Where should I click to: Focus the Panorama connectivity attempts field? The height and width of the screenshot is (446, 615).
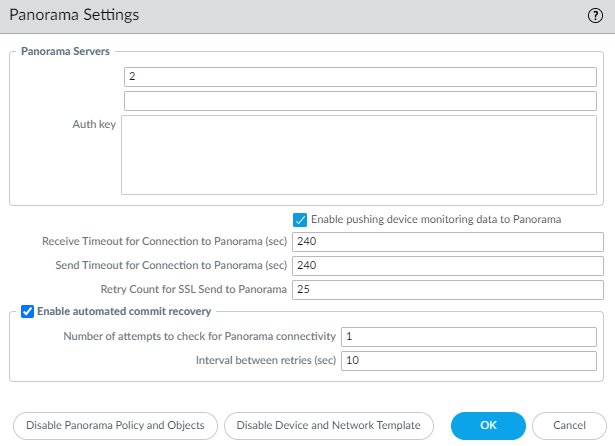tap(472, 336)
